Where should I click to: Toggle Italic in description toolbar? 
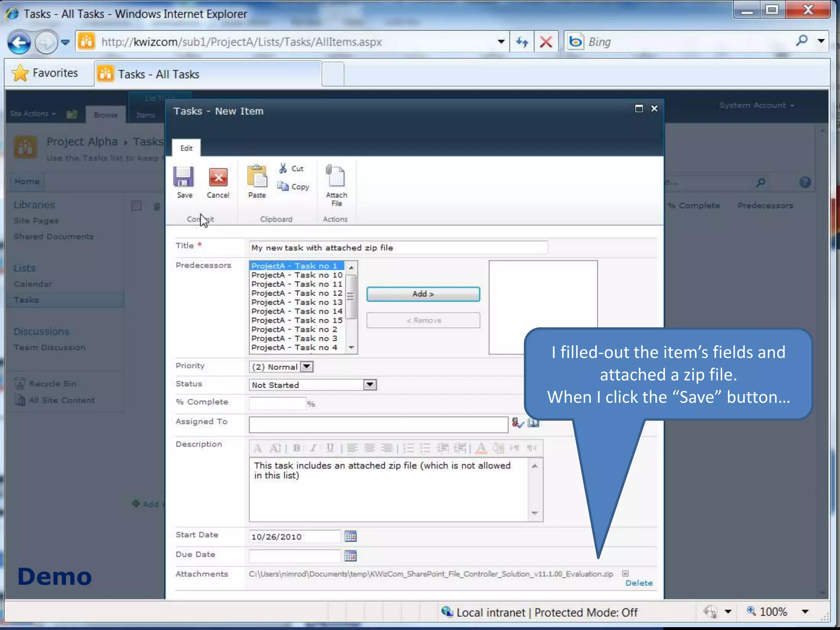[313, 448]
